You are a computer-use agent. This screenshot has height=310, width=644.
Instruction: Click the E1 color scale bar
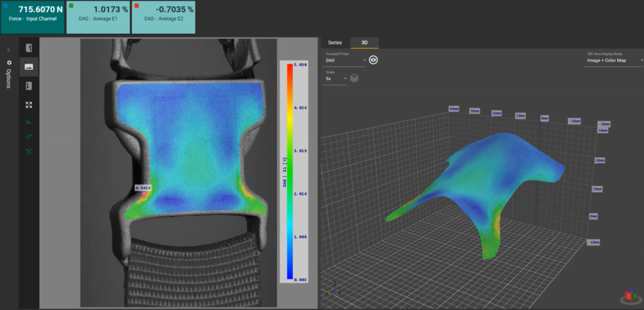[x=290, y=172]
